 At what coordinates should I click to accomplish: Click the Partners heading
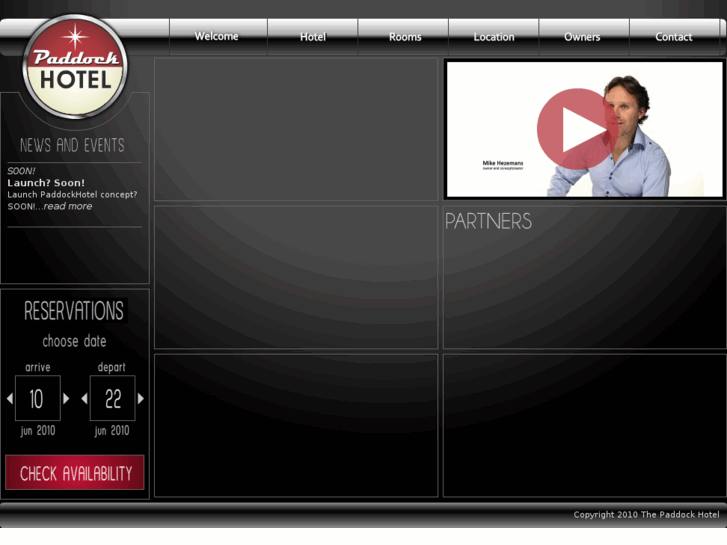[x=488, y=221]
